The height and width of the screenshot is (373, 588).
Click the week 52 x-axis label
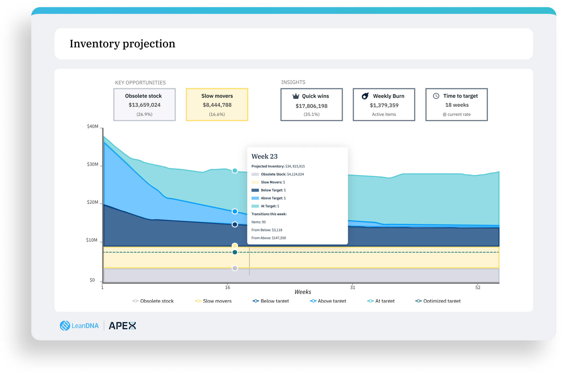coord(478,287)
